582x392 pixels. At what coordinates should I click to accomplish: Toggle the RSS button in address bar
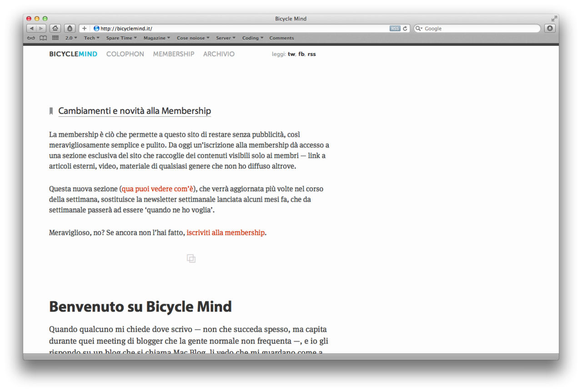click(x=395, y=29)
